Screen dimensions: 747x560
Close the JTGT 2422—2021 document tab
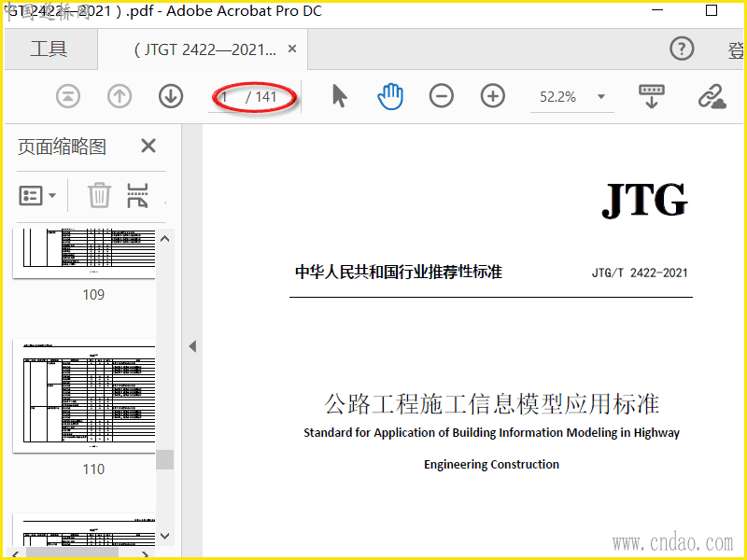click(292, 49)
